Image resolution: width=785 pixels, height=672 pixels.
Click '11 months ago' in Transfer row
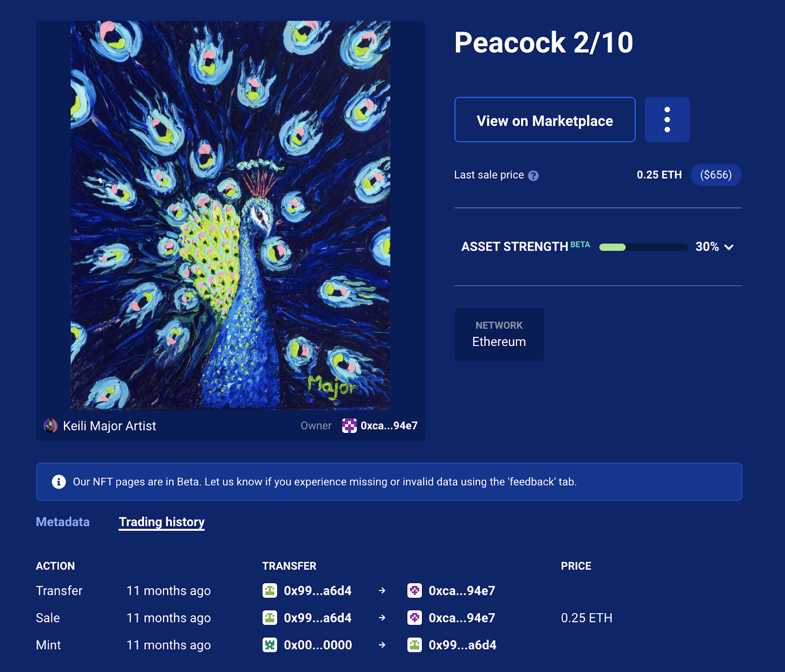[x=168, y=591]
